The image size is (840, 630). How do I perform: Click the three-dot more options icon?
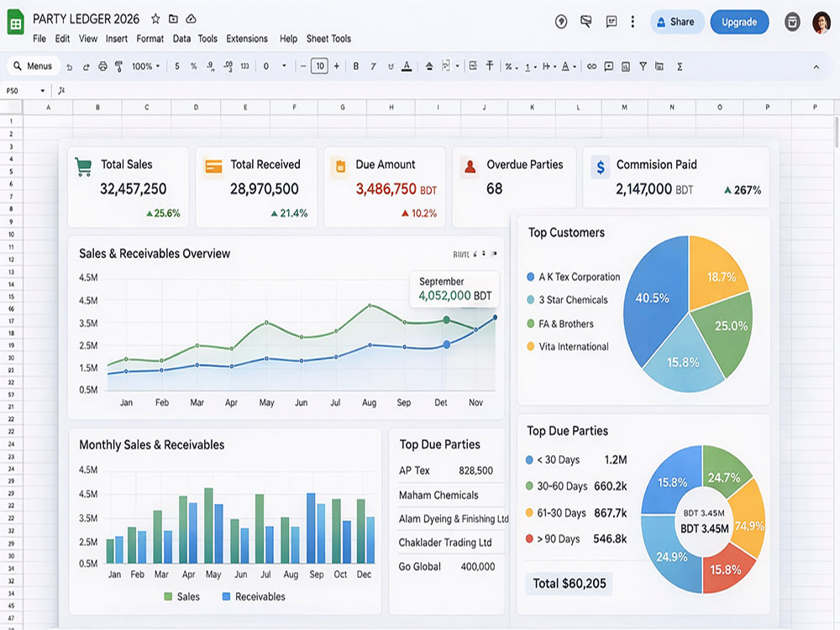[x=633, y=22]
